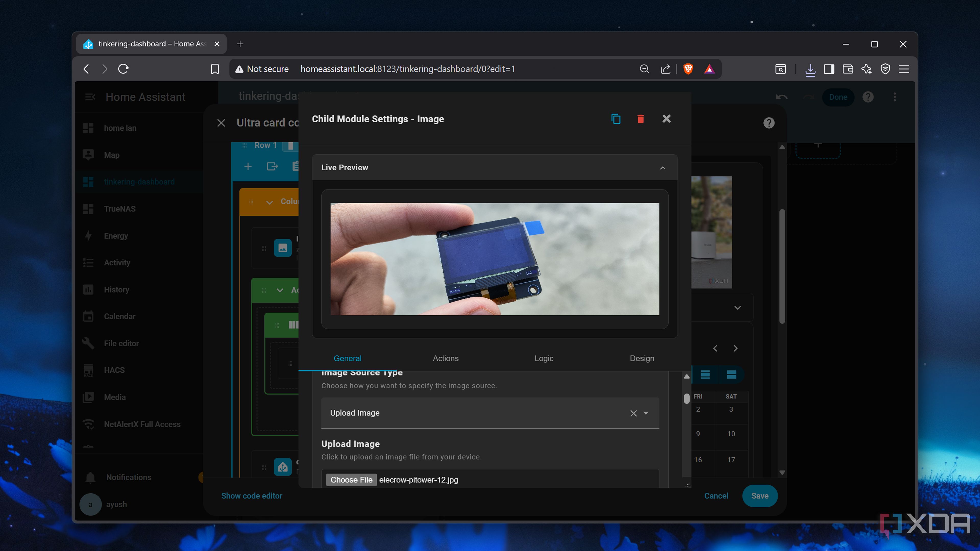
Task: Open a new browser tab
Action: click(240, 44)
